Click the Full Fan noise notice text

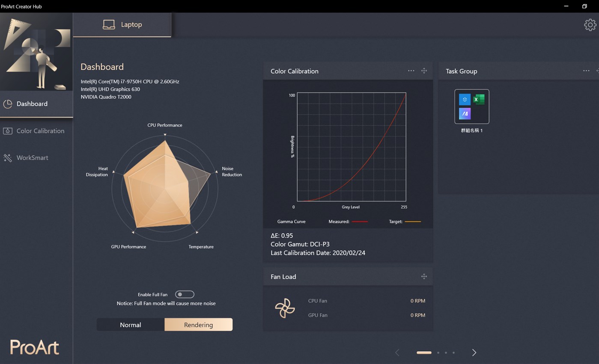coord(166,303)
